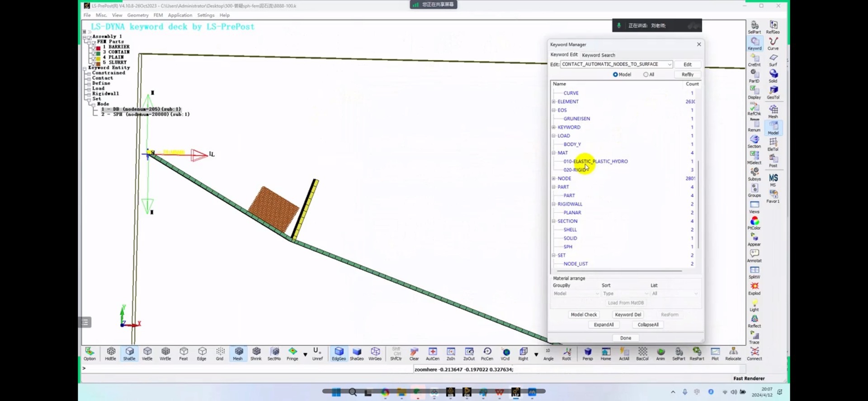Click Done in Keyword Manager
Screen dimensions: 868x401
(x=626, y=338)
